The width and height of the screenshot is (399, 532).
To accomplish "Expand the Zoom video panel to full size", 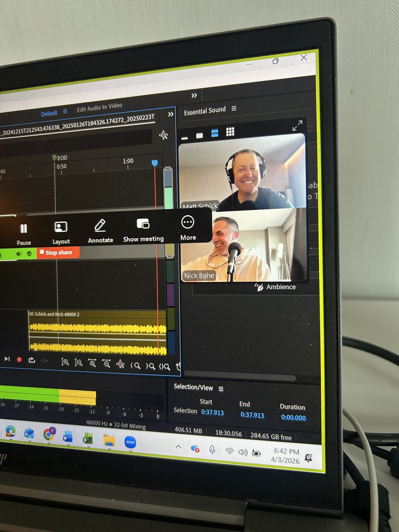I will (x=297, y=126).
